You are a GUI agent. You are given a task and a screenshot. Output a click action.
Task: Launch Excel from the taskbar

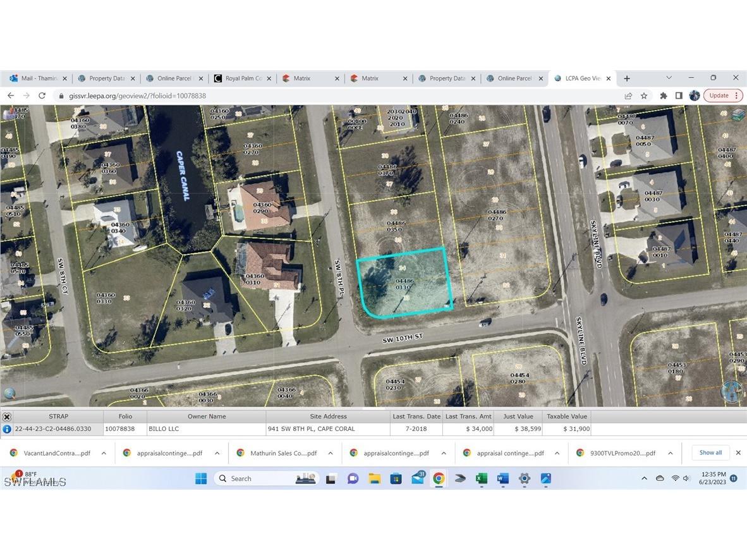point(481,478)
